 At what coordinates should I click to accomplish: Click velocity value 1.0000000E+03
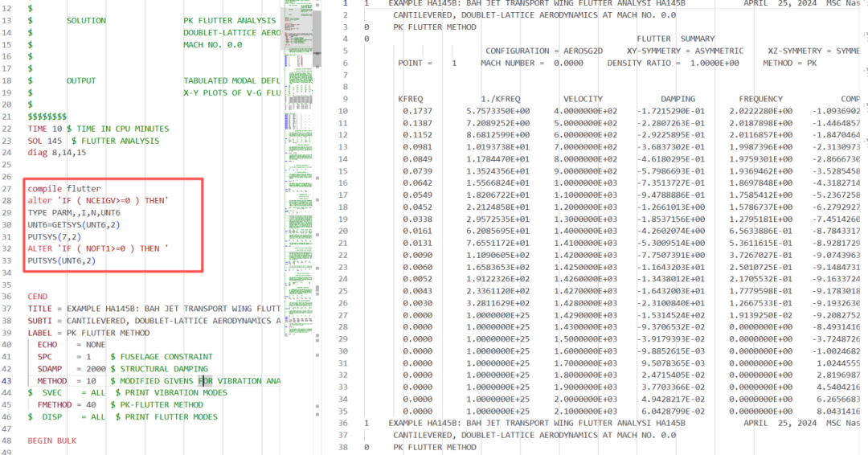(586, 183)
